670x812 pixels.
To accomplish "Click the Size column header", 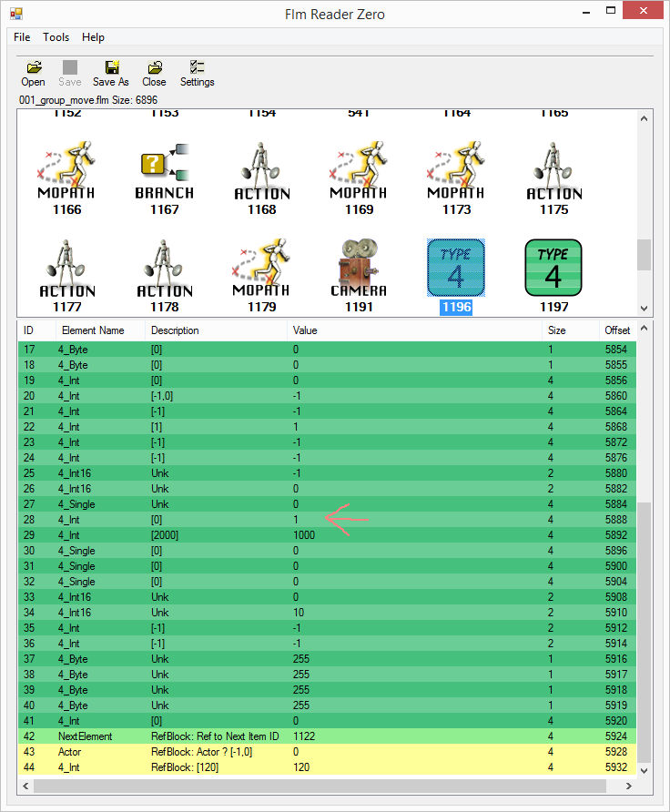I will [x=569, y=330].
